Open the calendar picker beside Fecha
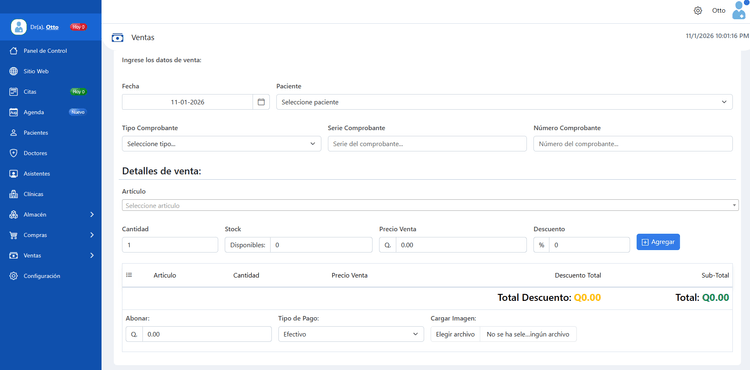Image resolution: width=750 pixels, height=370 pixels. [x=261, y=102]
